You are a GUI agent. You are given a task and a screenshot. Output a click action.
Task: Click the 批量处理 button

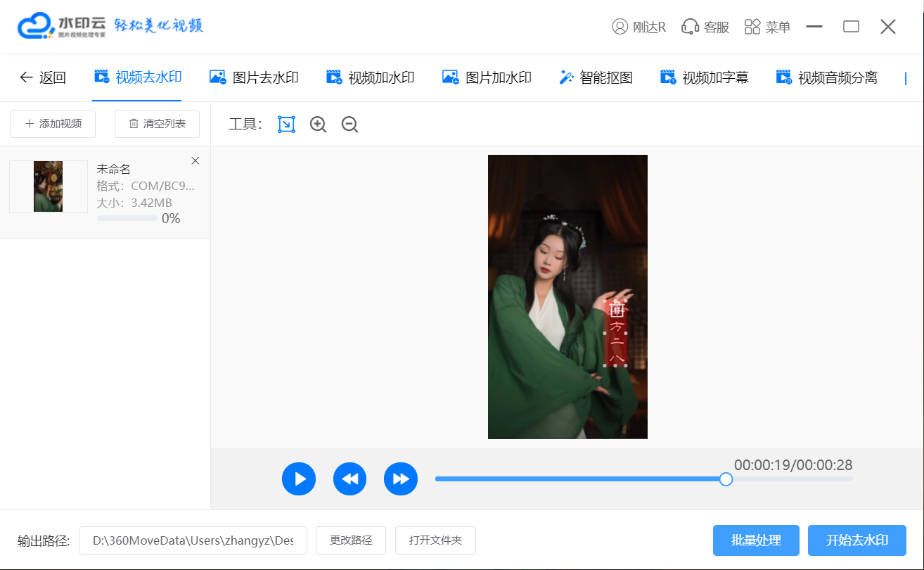[756, 540]
